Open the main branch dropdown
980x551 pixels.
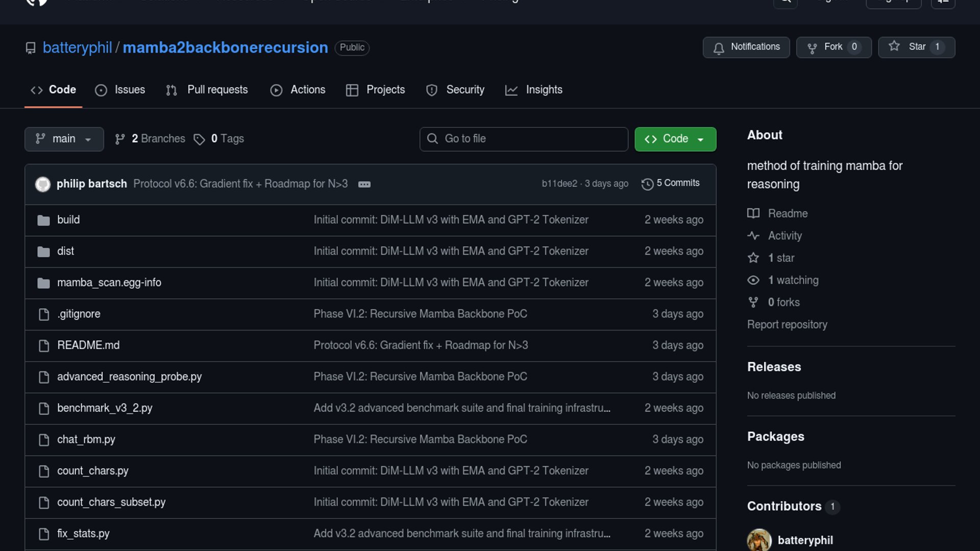(64, 139)
